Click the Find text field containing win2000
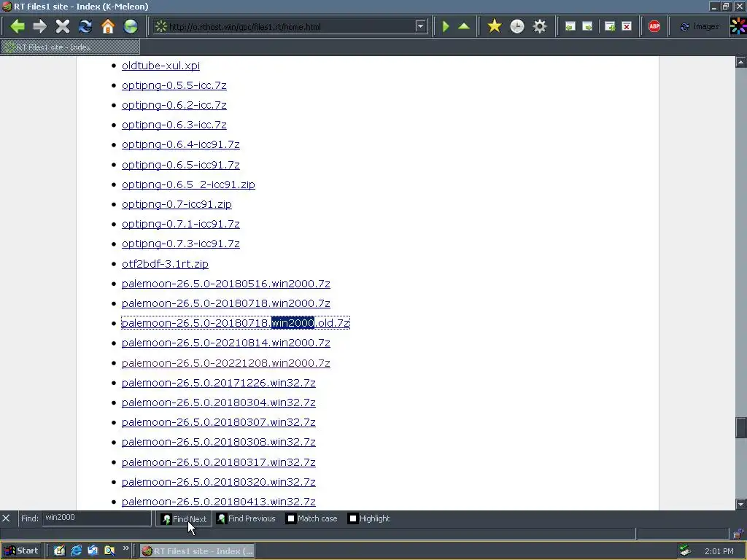747x560 pixels. pyautogui.click(x=97, y=518)
